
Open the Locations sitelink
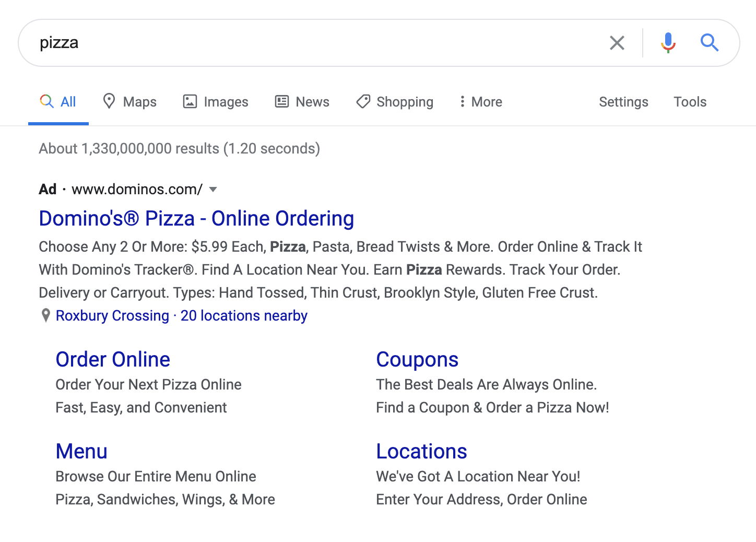pyautogui.click(x=421, y=451)
